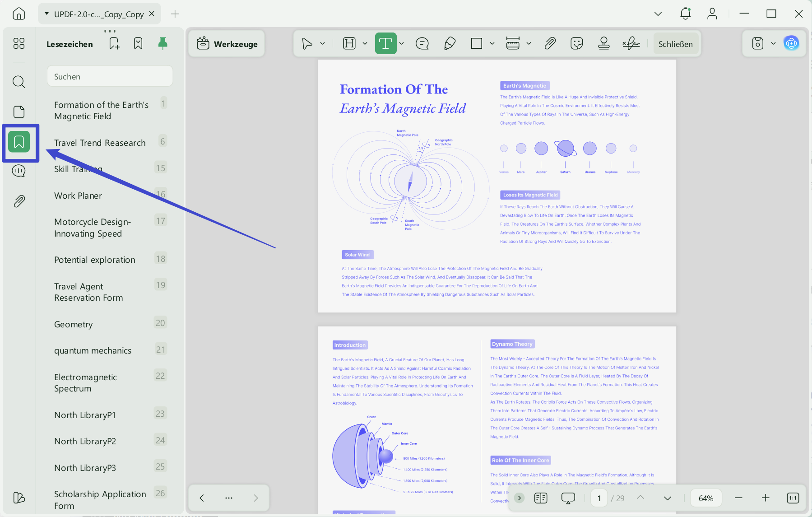The height and width of the screenshot is (517, 812).
Task: Toggle the green pin icon
Action: tap(163, 43)
